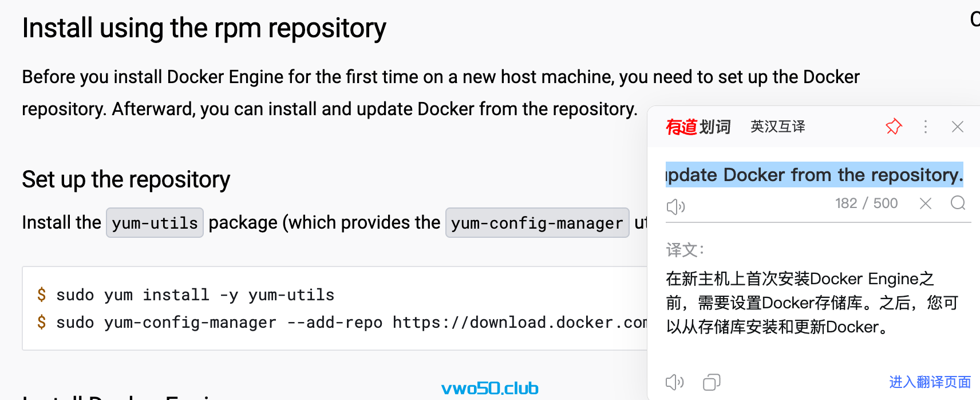Copy the translated Chinese text
This screenshot has width=980, height=400.
pyautogui.click(x=712, y=382)
